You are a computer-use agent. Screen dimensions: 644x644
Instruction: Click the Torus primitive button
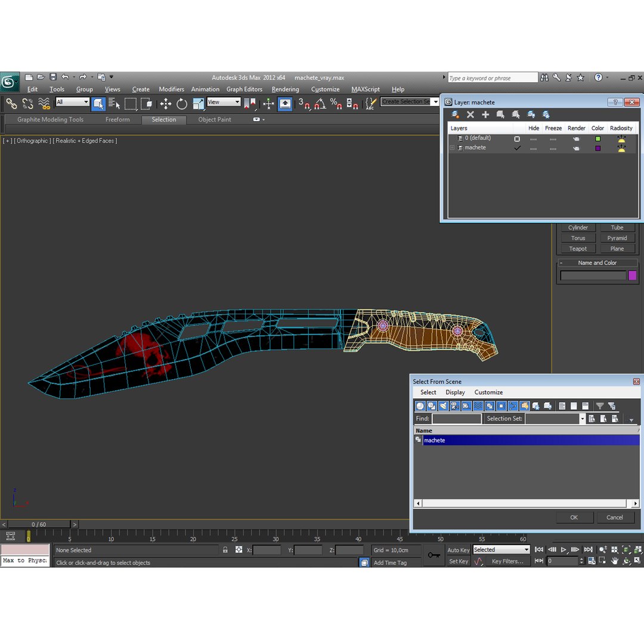578,238
